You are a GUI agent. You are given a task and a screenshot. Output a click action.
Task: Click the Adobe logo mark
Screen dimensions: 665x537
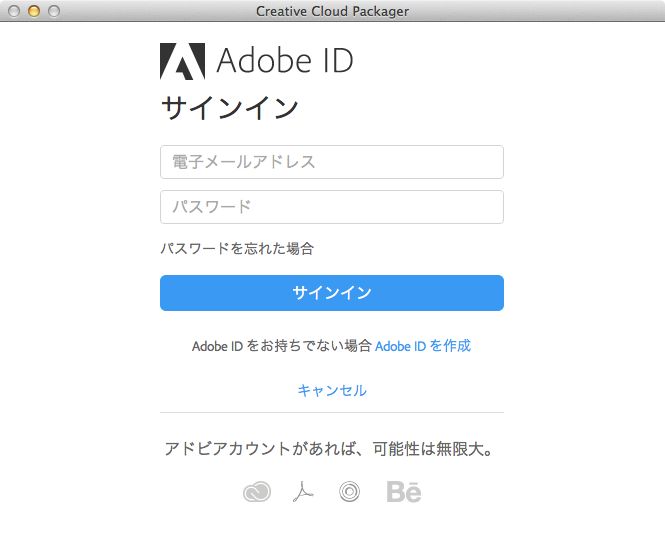[182, 61]
